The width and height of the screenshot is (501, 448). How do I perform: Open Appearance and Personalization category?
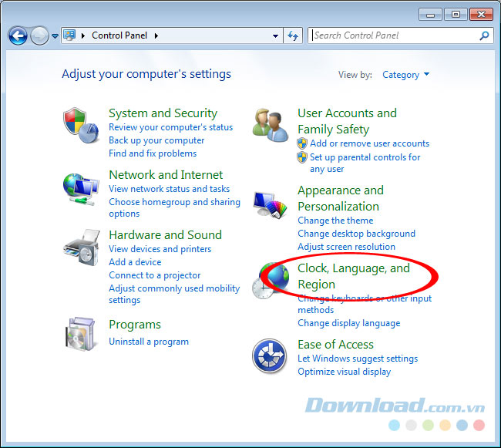341,198
